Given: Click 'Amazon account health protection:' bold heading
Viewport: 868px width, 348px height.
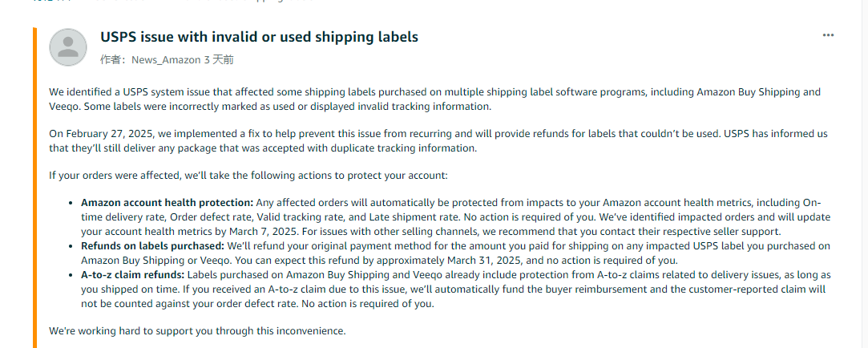Looking at the screenshot, I should tap(168, 202).
